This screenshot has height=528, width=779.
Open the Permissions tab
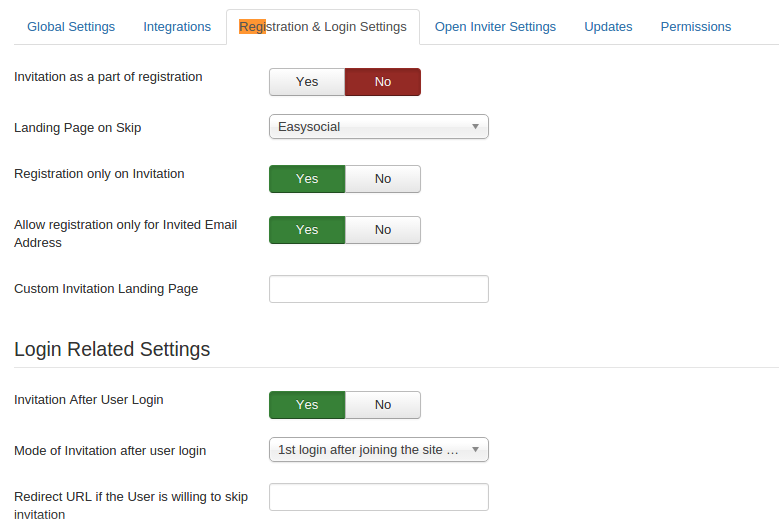[695, 27]
